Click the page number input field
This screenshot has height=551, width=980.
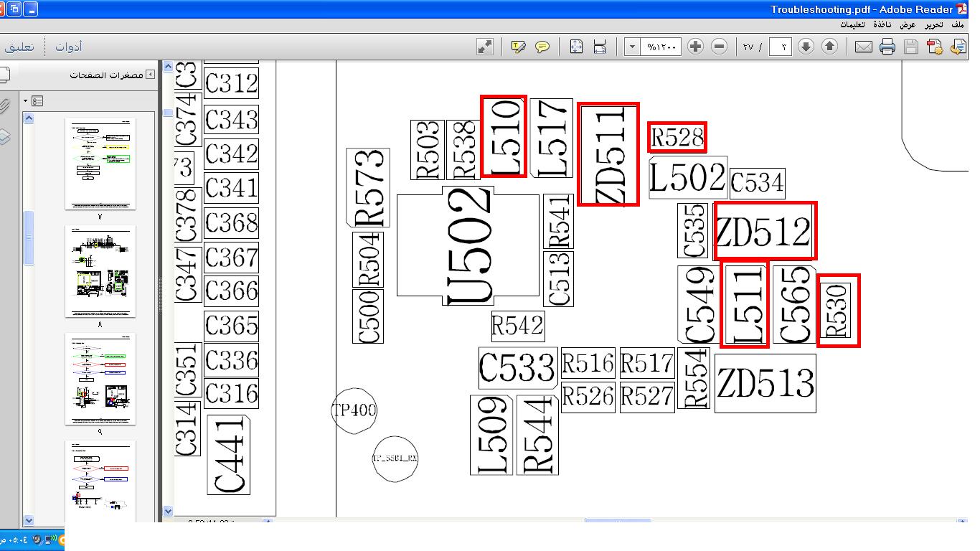click(x=780, y=47)
